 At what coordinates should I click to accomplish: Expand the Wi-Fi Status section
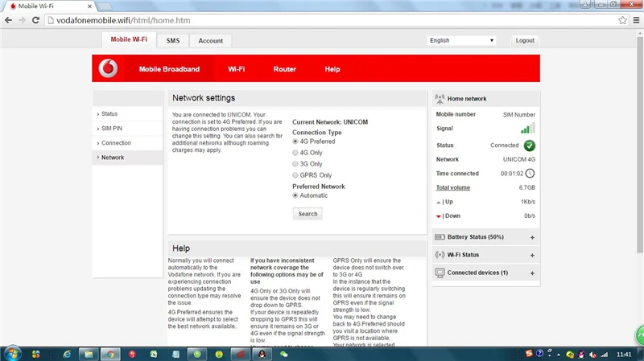[x=532, y=255]
